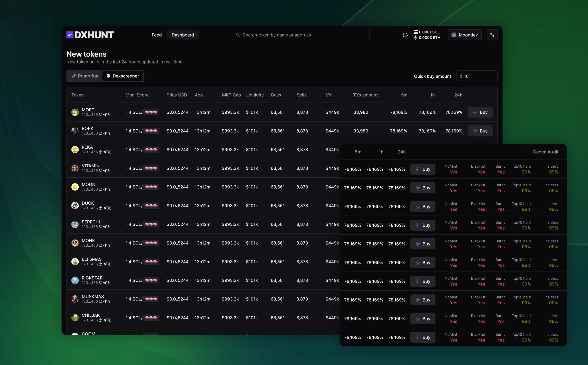Open VITAMIN token's website icon

point(100,171)
